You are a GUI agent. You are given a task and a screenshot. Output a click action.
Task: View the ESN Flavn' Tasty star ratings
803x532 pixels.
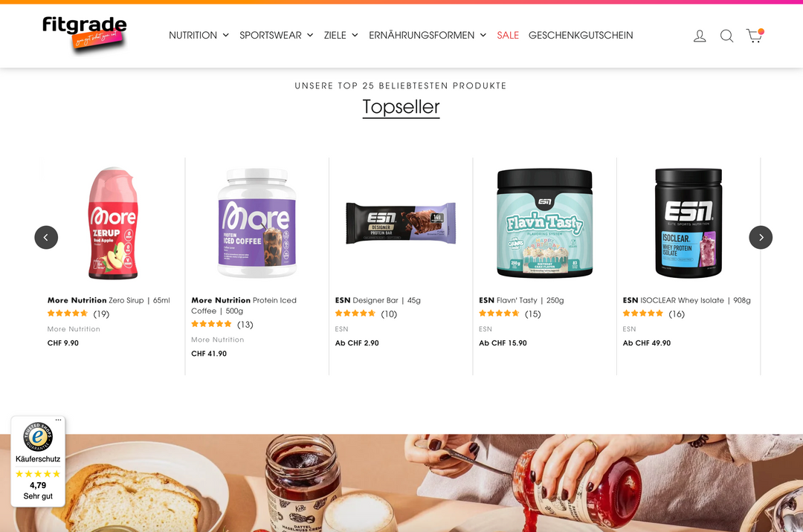499,314
